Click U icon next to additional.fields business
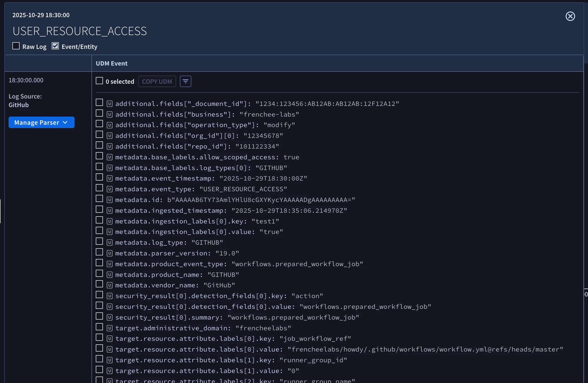 tap(109, 114)
